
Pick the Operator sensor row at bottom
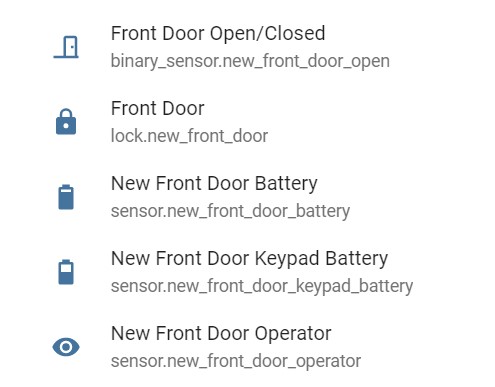tap(247, 347)
